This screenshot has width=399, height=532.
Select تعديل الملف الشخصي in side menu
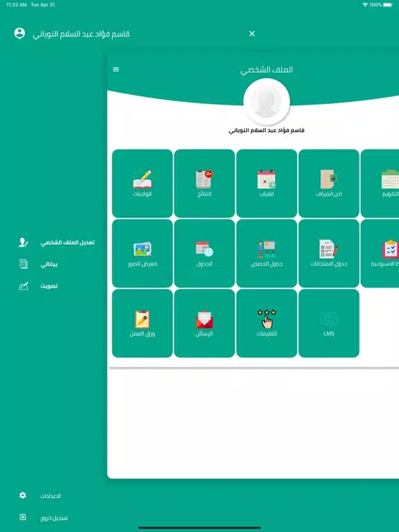pyautogui.click(x=57, y=242)
